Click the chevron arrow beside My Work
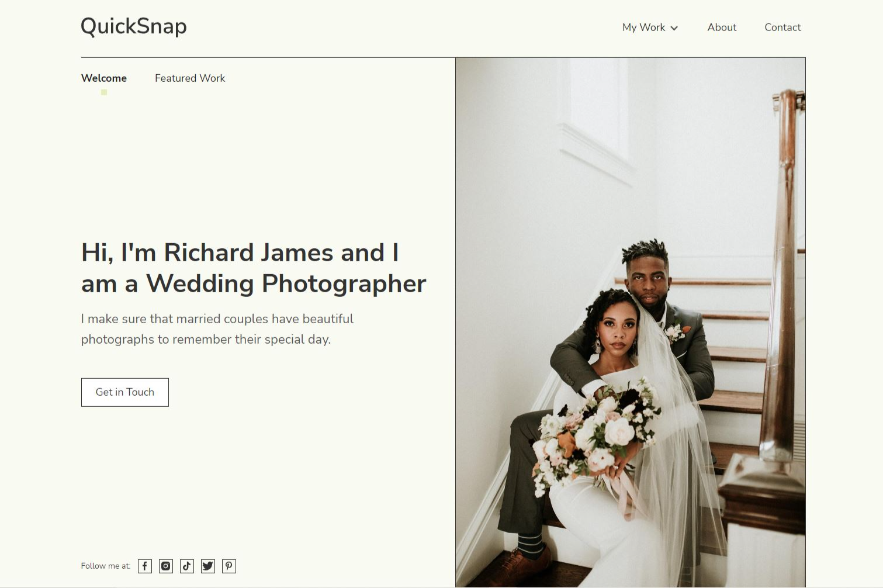The width and height of the screenshot is (883, 588). [674, 28]
